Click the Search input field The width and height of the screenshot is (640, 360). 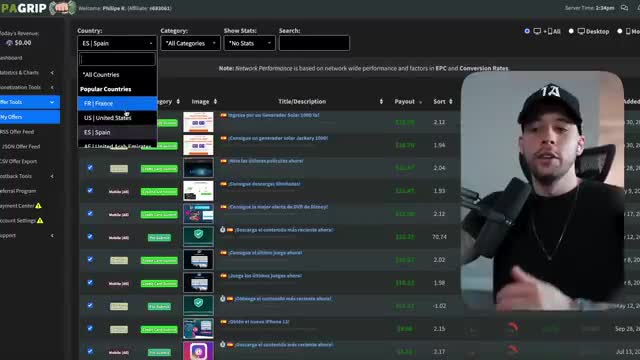[x=314, y=43]
